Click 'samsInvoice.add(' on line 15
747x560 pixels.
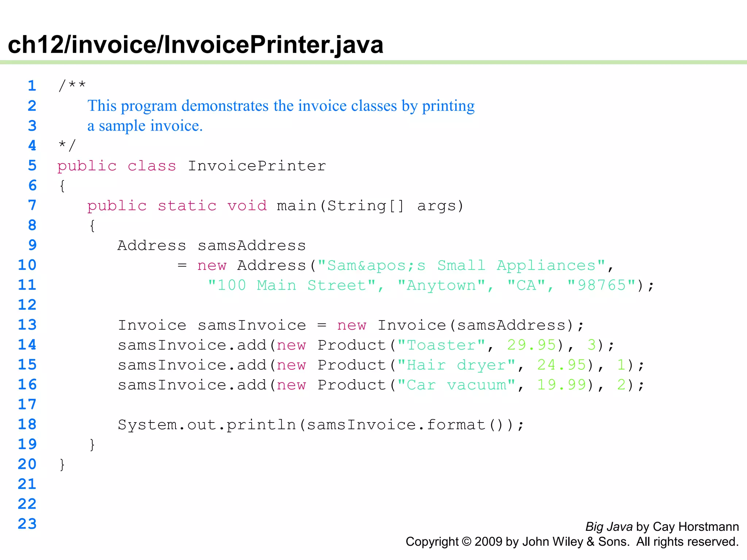point(197,365)
